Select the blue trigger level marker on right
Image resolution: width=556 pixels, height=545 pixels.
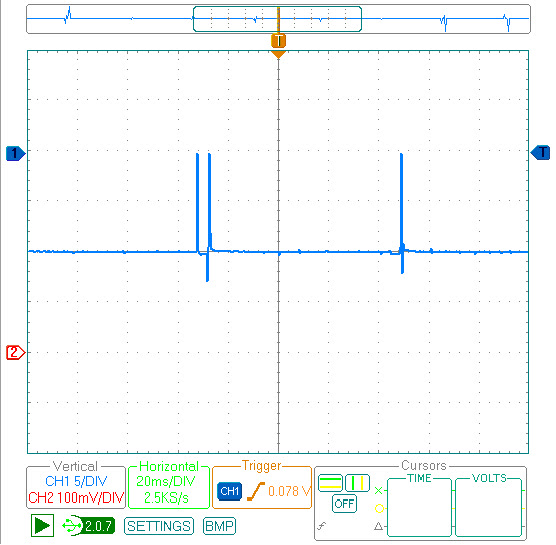coord(540,152)
